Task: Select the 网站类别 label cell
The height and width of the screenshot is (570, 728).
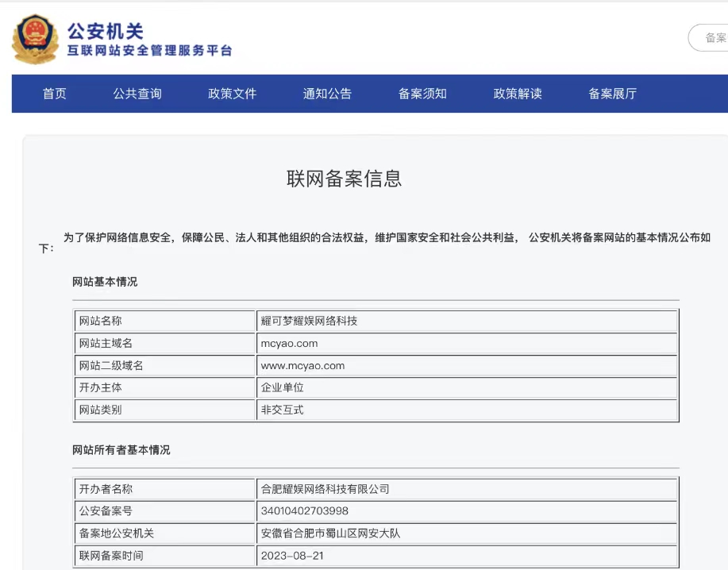Action: click(165, 410)
